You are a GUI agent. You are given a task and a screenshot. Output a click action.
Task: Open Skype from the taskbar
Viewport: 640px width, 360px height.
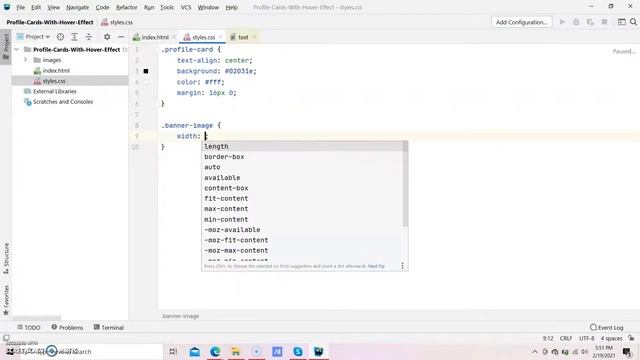tap(298, 351)
